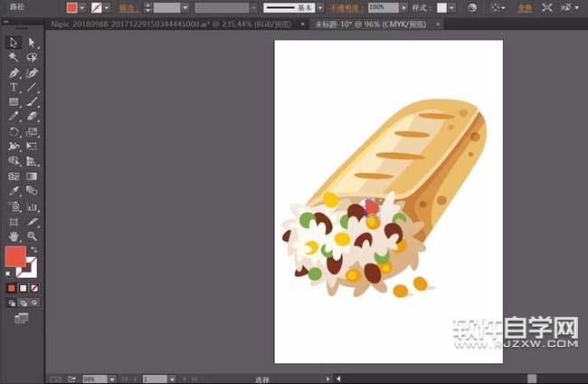This screenshot has height=384, width=588.
Task: Open the stroke color dropdown in control bar
Action: point(108,7)
